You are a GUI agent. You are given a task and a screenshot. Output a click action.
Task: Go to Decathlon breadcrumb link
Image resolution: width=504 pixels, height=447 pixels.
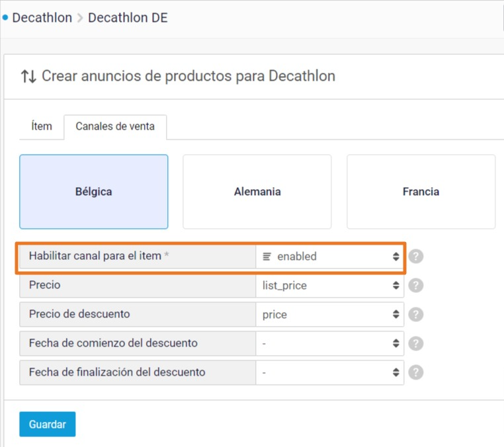click(x=42, y=18)
